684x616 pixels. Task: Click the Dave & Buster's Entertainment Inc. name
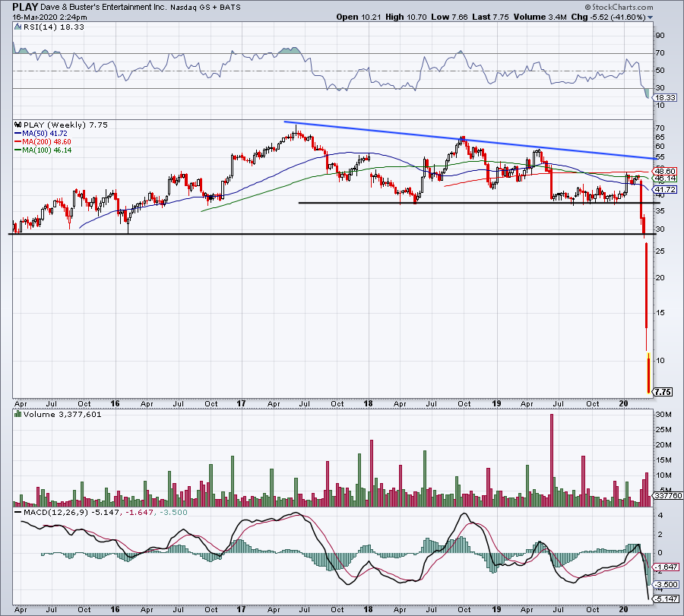click(103, 8)
